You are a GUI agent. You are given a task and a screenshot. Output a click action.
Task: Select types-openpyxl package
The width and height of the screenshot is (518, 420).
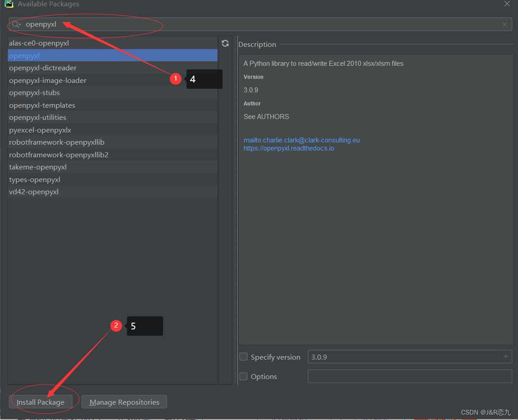113,179
